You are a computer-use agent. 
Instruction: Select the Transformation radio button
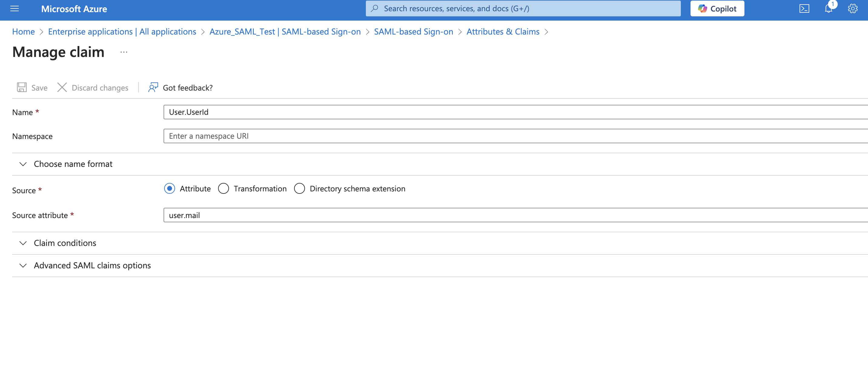(x=224, y=189)
